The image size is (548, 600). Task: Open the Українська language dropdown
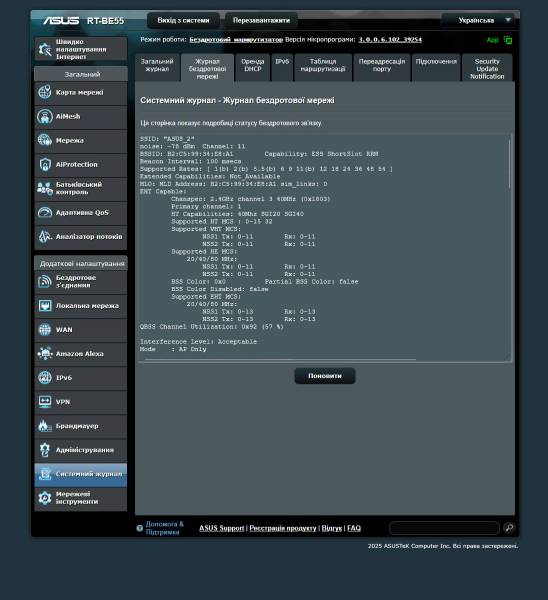tap(478, 20)
